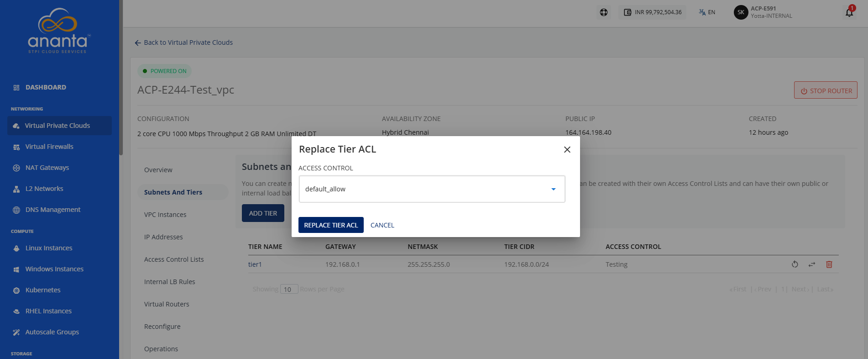Click the Last pagination link

(825, 289)
